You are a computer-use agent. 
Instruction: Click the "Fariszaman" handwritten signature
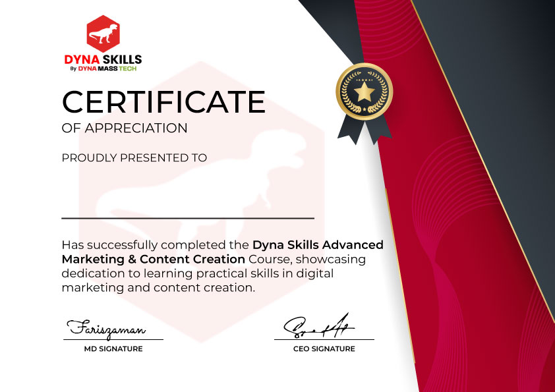pos(106,329)
